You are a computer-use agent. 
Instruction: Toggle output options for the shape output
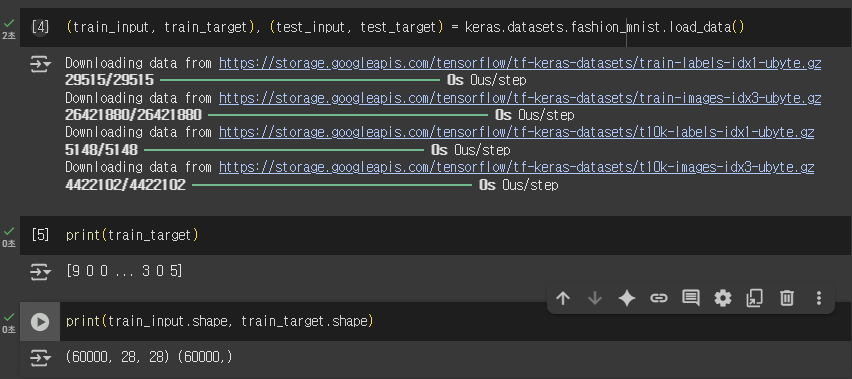tap(40, 357)
